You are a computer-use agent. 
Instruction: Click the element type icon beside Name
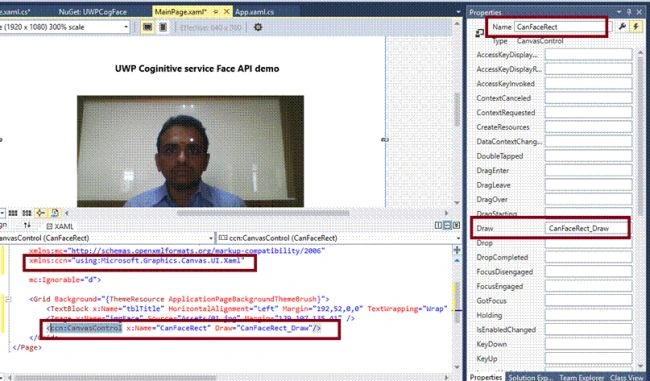pyautogui.click(x=480, y=33)
